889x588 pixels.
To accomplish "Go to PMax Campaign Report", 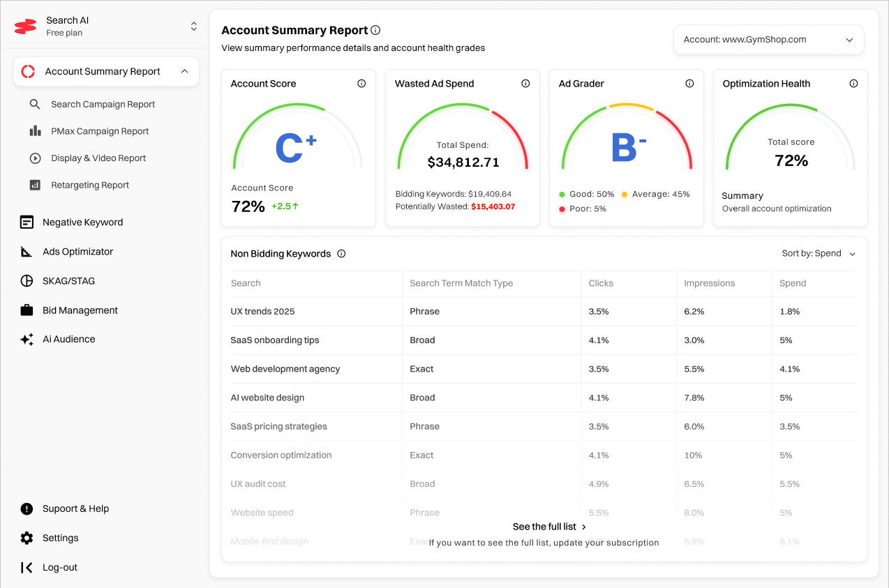I will [100, 131].
